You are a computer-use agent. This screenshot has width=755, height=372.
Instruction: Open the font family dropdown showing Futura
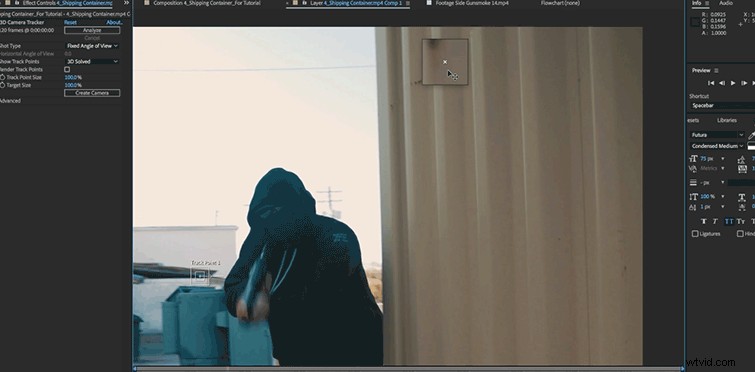point(717,135)
